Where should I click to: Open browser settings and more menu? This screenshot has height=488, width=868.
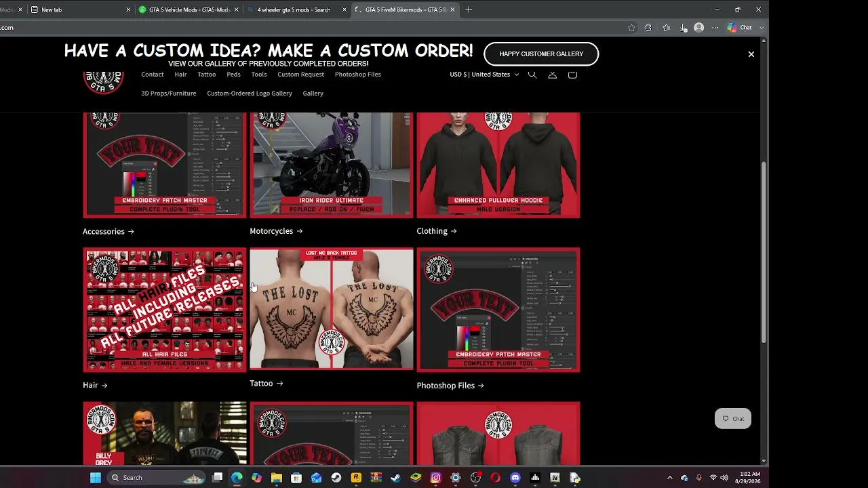tap(715, 28)
